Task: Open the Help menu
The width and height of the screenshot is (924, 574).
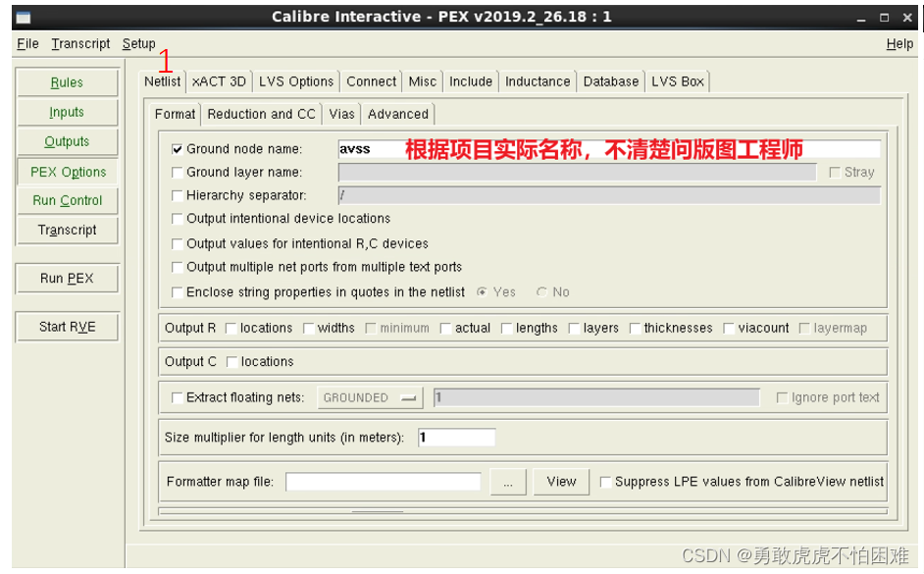Action: coord(899,43)
